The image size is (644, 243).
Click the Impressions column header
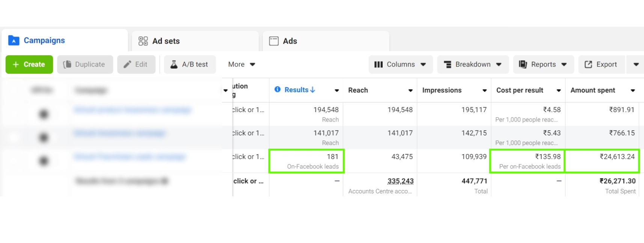coord(442,90)
